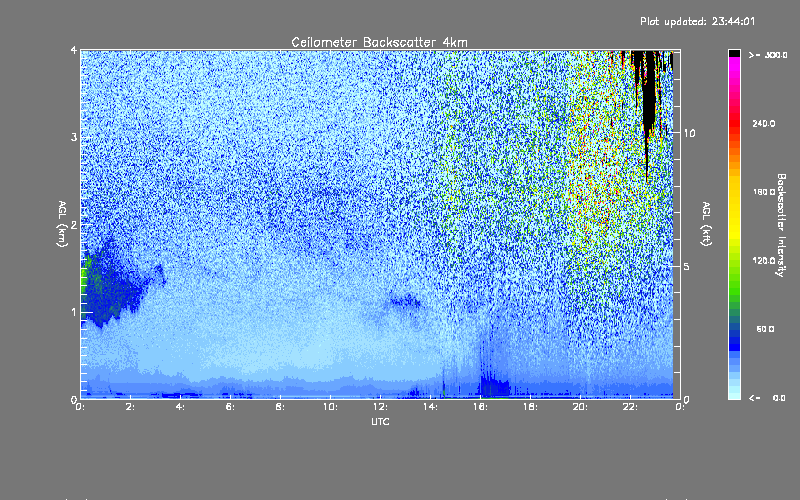Click the green-blue cloud patch near 1 UTC
The width and height of the screenshot is (800, 500).
point(110,288)
